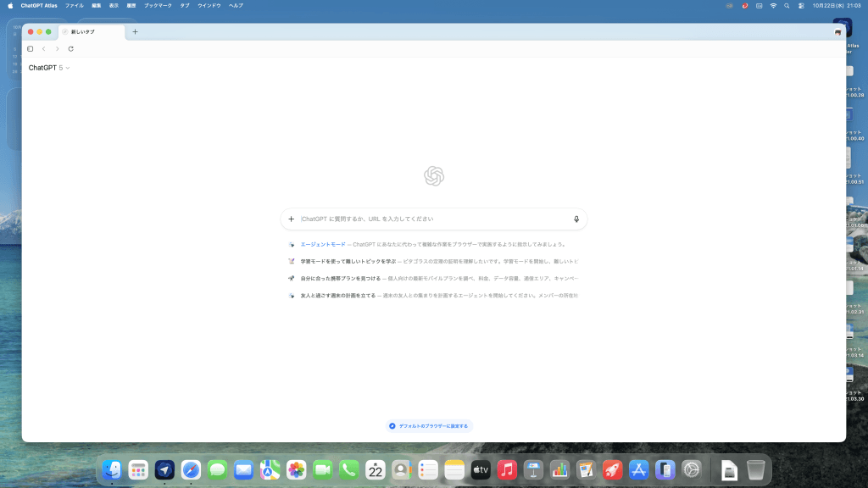Start voice input with the microphone icon

pos(576,219)
